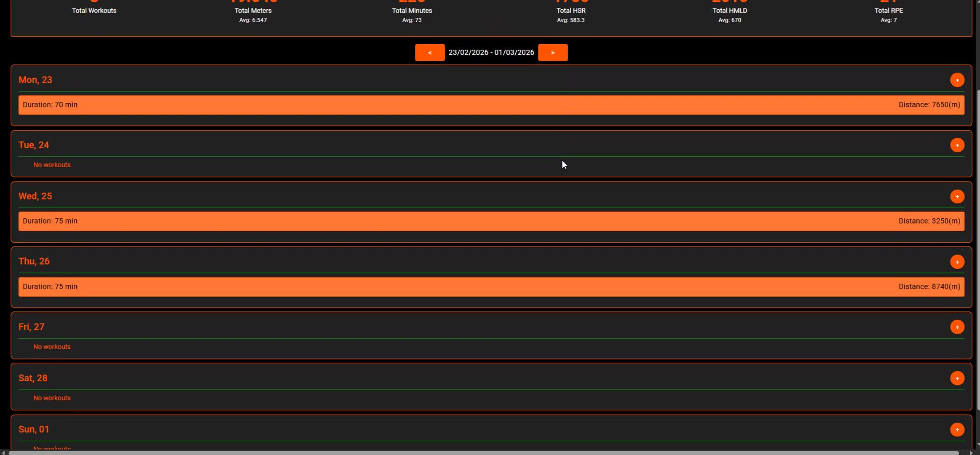Click the Thu, 26 day heading
The width and height of the screenshot is (980, 455).
click(34, 261)
